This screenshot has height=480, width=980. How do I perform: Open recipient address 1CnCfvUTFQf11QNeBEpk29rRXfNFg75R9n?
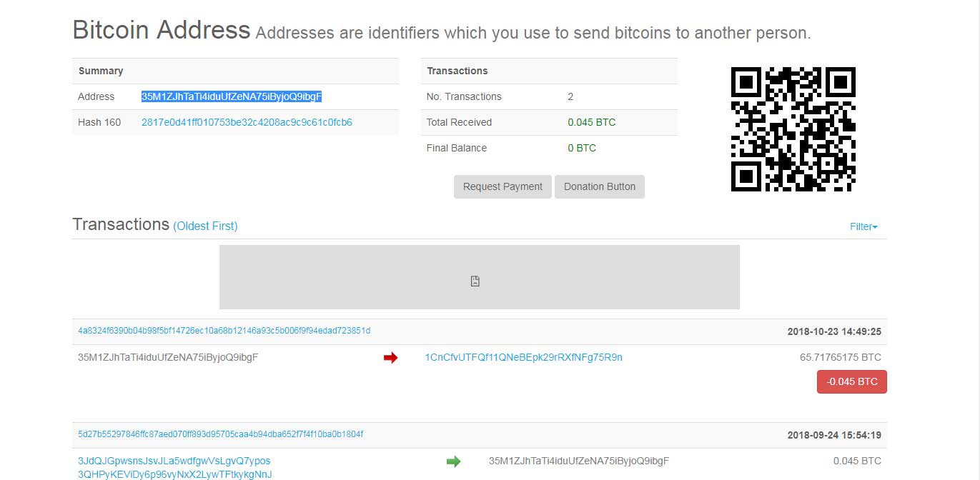(x=523, y=357)
